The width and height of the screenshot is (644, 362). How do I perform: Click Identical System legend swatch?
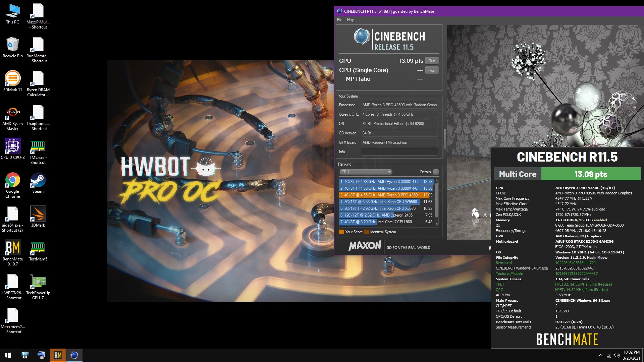click(x=367, y=232)
